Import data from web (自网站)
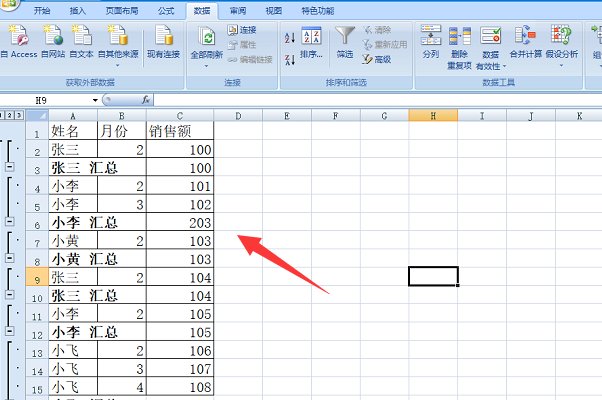The width and height of the screenshot is (602, 400). pos(53,41)
